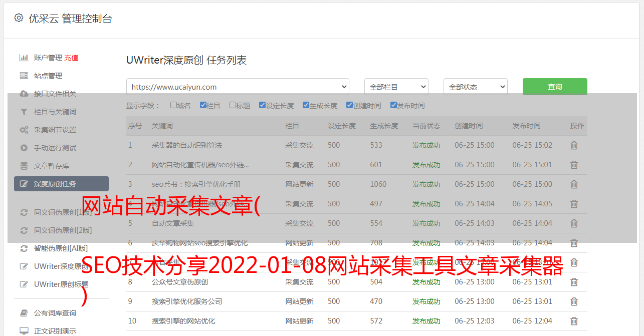The height and width of the screenshot is (336, 644).
Task: Delete row 8 公众号文章伪原创
Action: point(574,282)
